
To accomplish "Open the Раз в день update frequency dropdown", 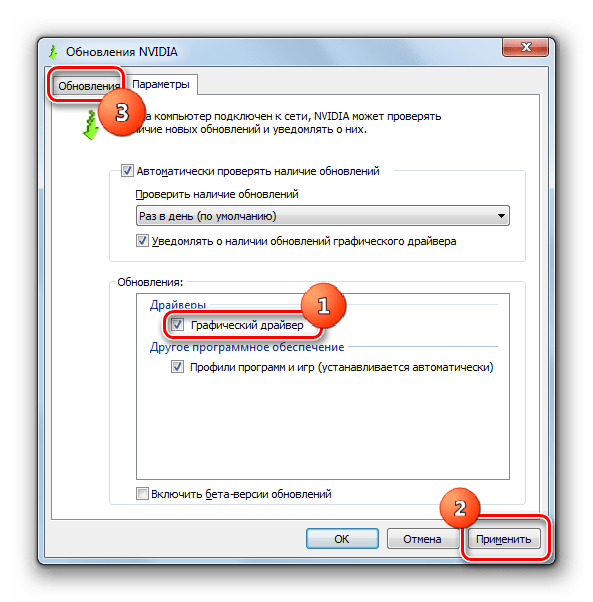I will coord(323,216).
